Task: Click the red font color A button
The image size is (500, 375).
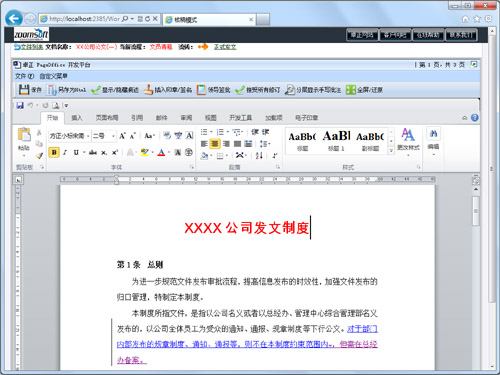Action: tap(161, 153)
